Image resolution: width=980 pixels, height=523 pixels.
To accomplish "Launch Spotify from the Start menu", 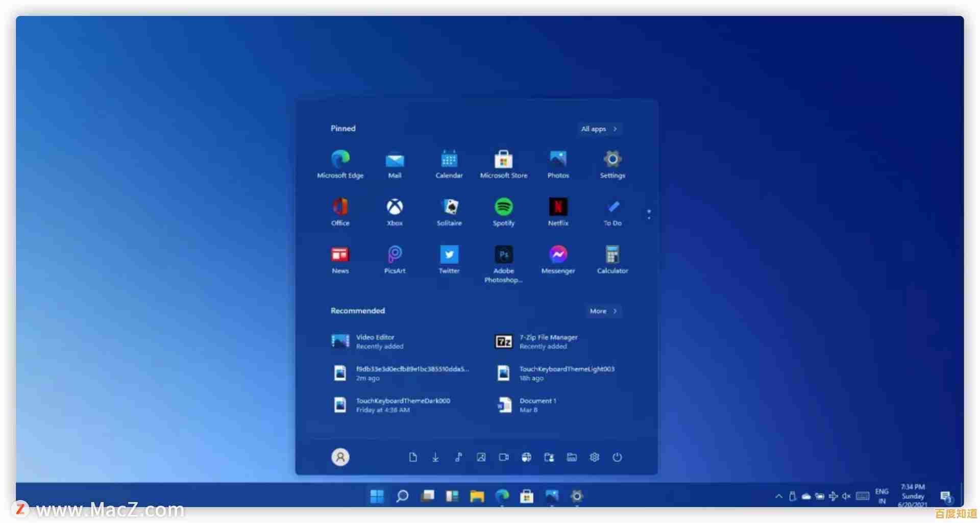I will point(503,208).
